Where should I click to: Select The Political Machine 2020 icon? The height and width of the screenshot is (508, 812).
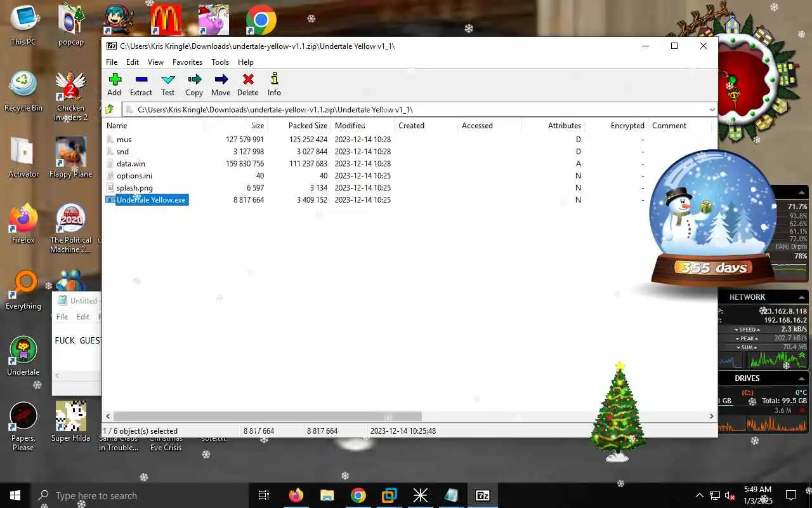point(71,228)
